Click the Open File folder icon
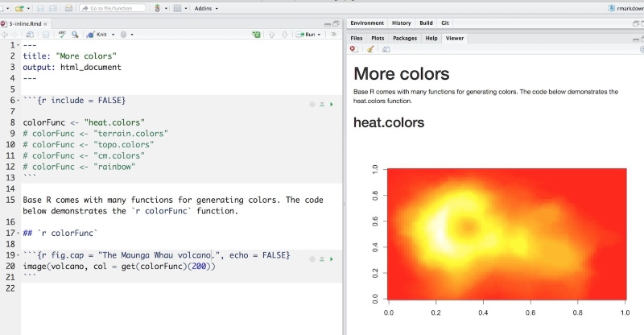The image size is (644, 335). [x=19, y=8]
